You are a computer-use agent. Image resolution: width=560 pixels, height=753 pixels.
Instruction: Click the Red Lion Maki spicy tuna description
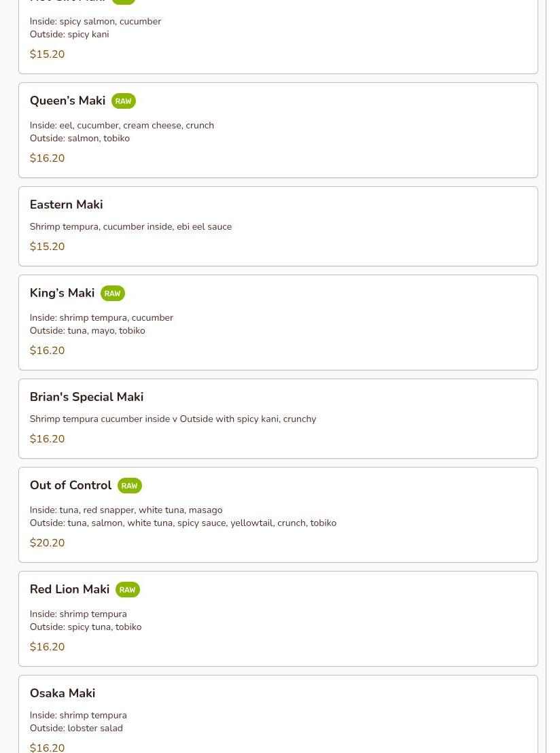pyautogui.click(x=86, y=627)
